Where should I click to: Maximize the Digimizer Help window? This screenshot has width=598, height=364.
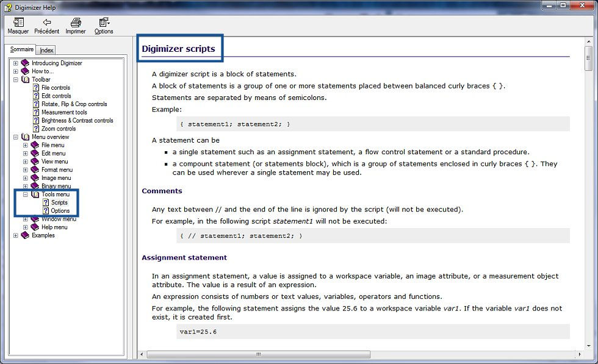tap(563, 5)
